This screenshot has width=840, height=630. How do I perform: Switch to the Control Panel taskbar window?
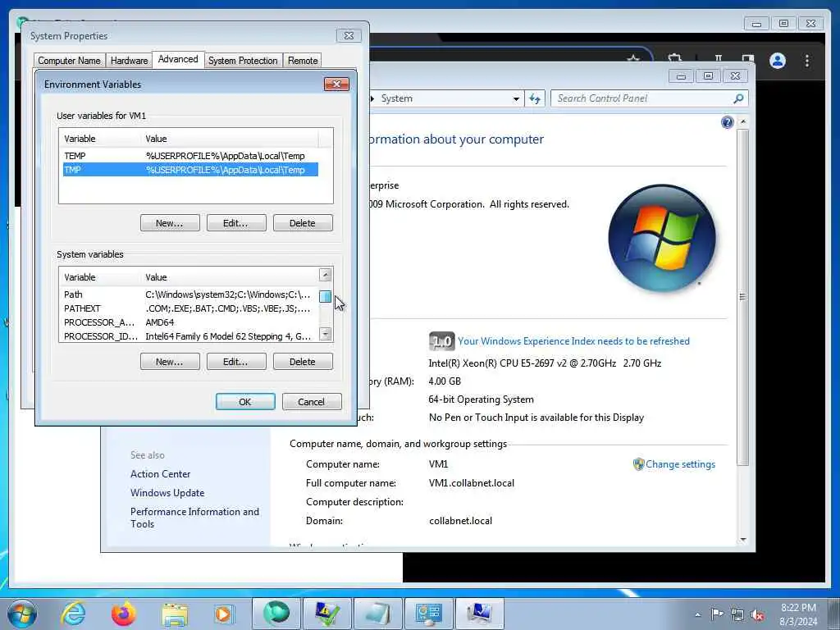[428, 614]
